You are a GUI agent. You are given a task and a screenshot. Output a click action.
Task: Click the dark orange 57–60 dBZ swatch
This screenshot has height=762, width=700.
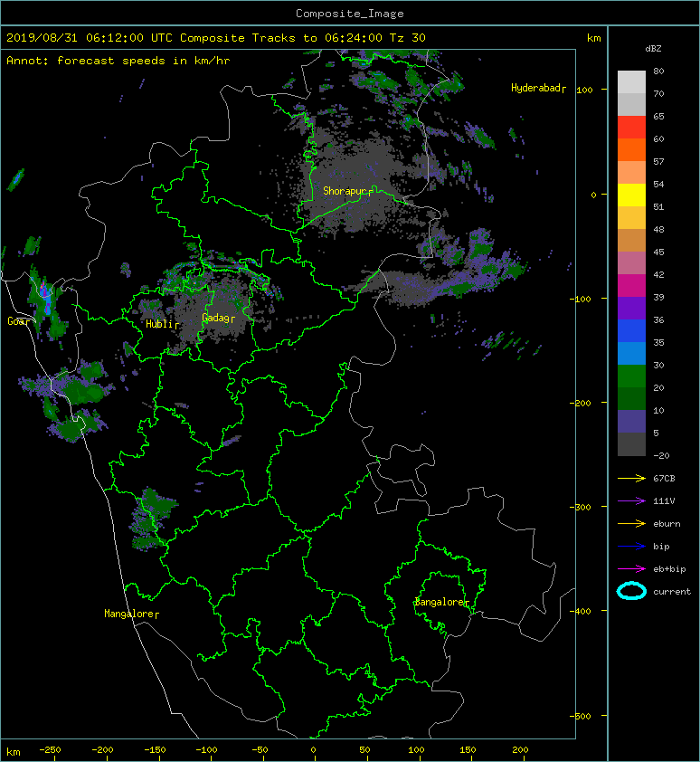point(631,150)
